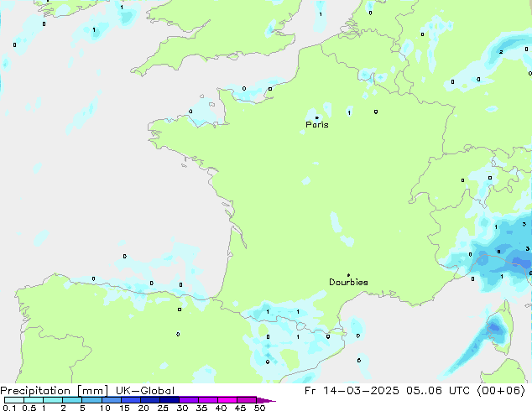
Task: Click the '(00+06)' forecast run text
Action: coord(501,391)
